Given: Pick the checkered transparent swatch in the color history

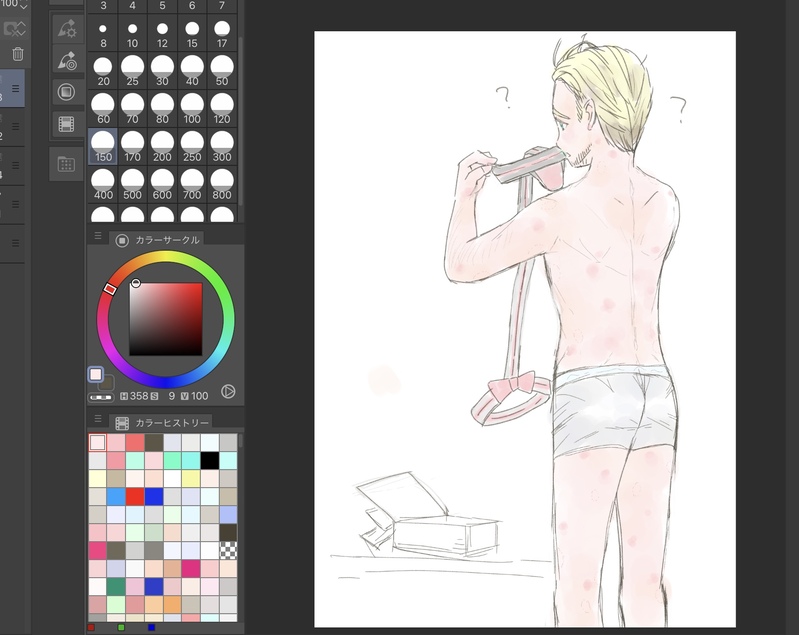Looking at the screenshot, I should coord(228,550).
